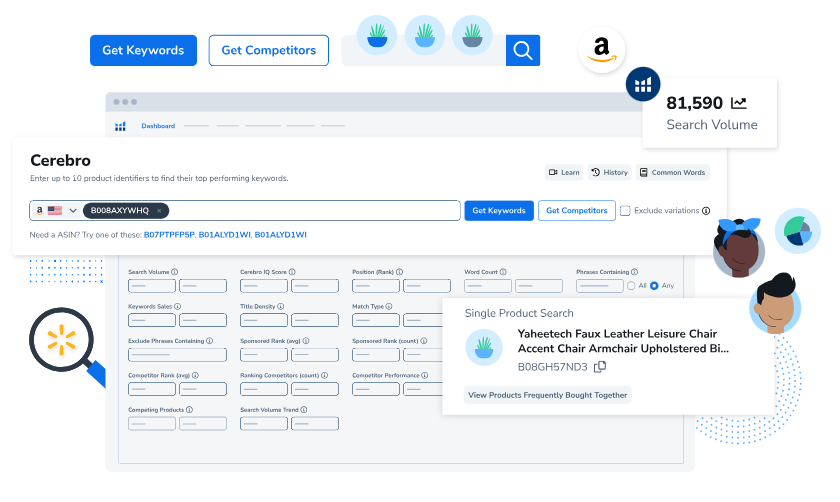Click the Ranking Competitors (count) info icon
The width and height of the screenshot is (840, 502).
point(325,376)
